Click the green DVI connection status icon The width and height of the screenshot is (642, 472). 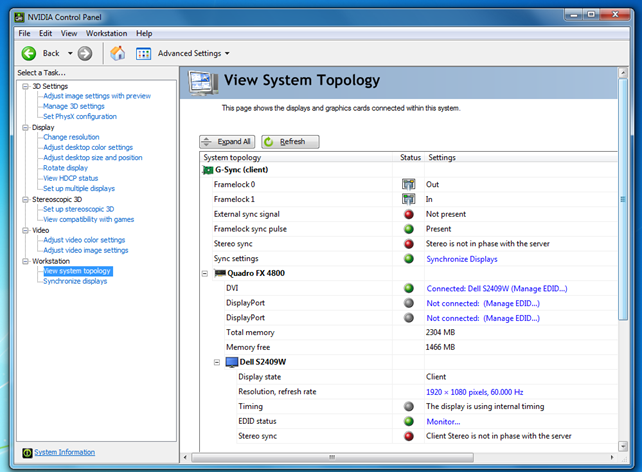408,288
